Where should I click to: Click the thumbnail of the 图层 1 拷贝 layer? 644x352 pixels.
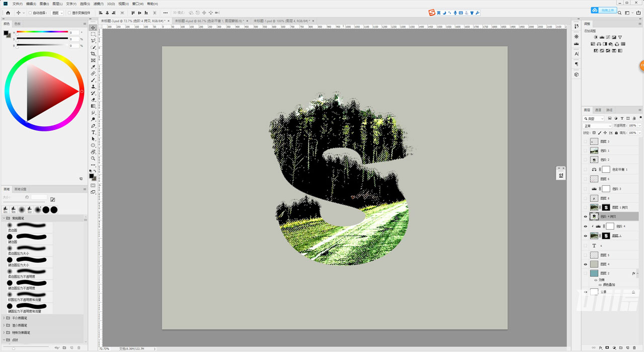point(593,207)
